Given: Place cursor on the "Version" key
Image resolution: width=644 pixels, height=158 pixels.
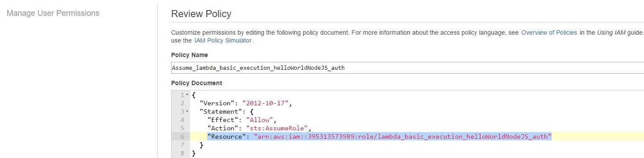Looking at the screenshot, I should click(x=216, y=103).
